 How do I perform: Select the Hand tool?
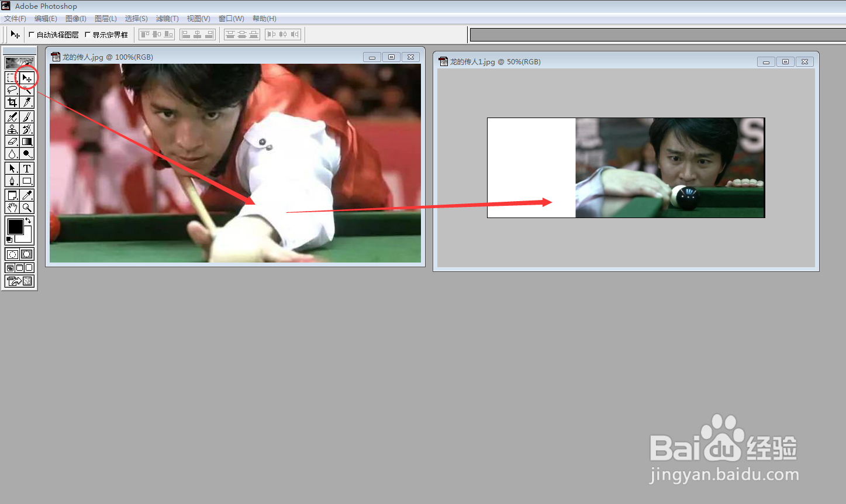[12, 208]
